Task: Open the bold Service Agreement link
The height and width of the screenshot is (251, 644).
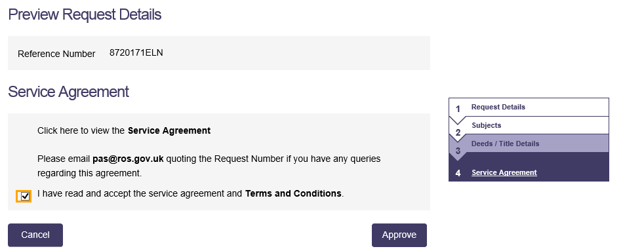Action: 169,131
